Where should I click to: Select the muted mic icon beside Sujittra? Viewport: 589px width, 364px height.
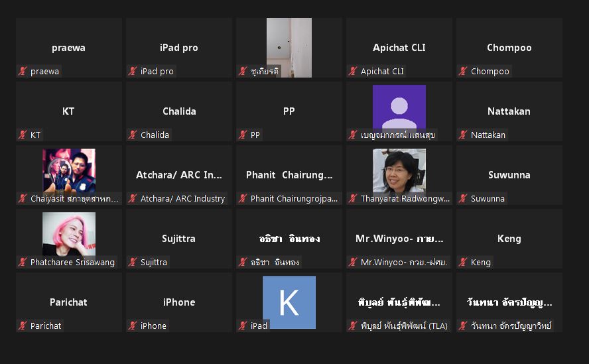point(133,262)
